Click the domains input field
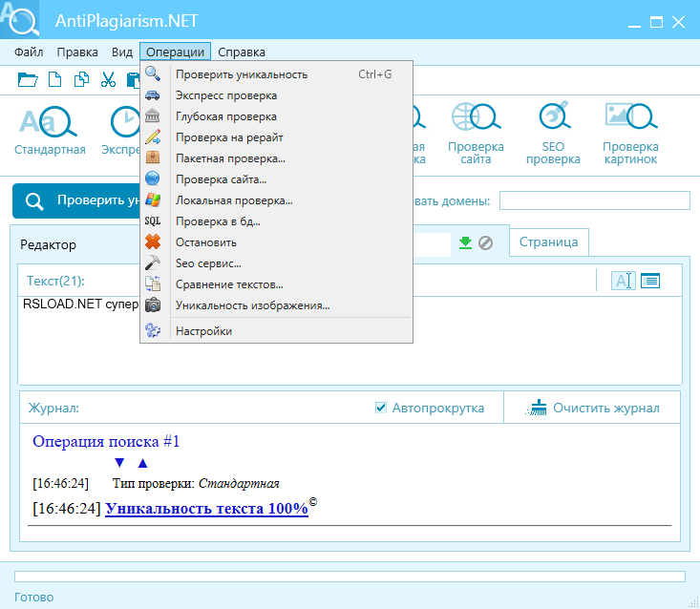The image size is (700, 609). point(595,200)
